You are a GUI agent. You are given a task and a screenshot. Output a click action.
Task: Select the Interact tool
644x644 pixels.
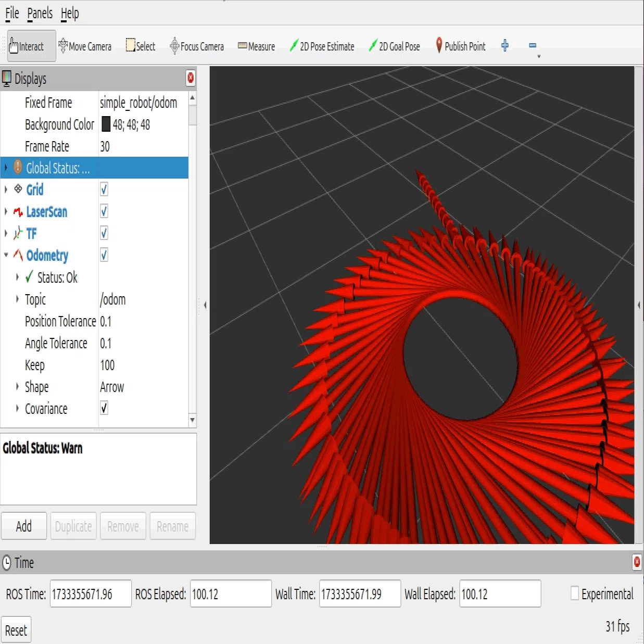(31, 46)
